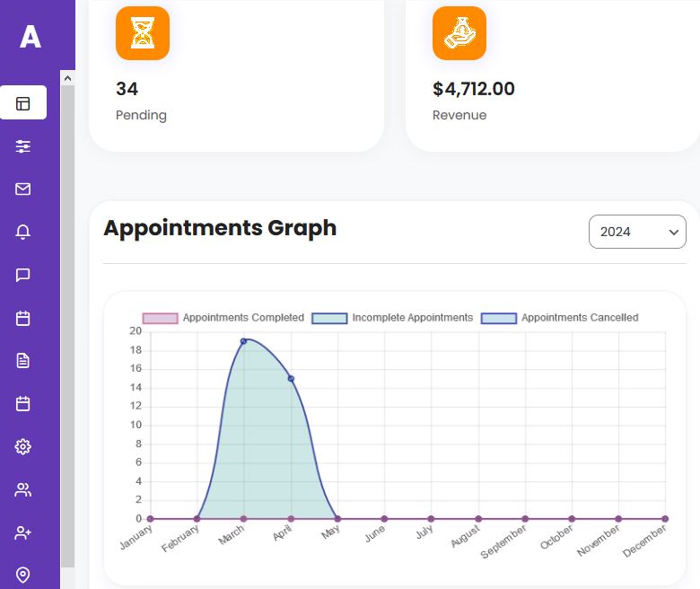
Task: Open the document file icon in sidebar
Action: tap(22, 360)
